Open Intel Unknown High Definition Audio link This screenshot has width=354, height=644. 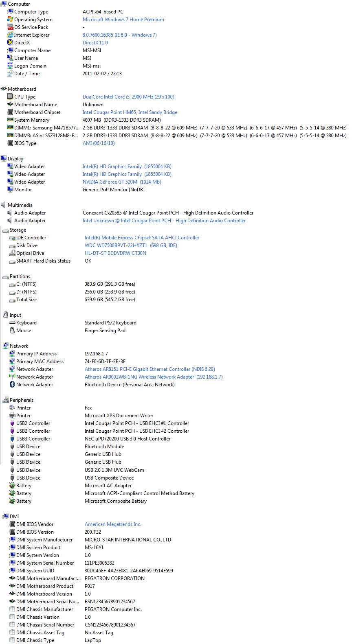164,221
